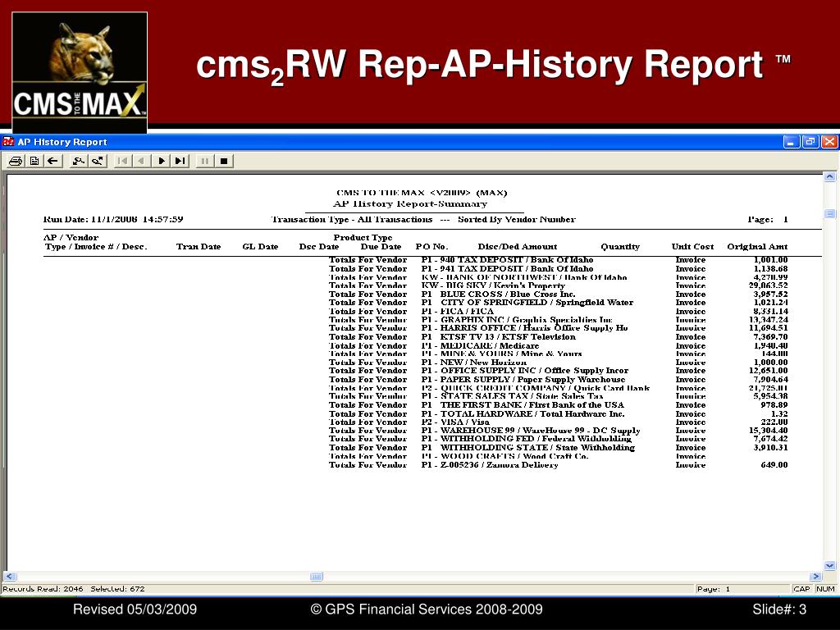Click 'VISA / Visa' vendor row
The width and height of the screenshot is (840, 630).
point(558,422)
